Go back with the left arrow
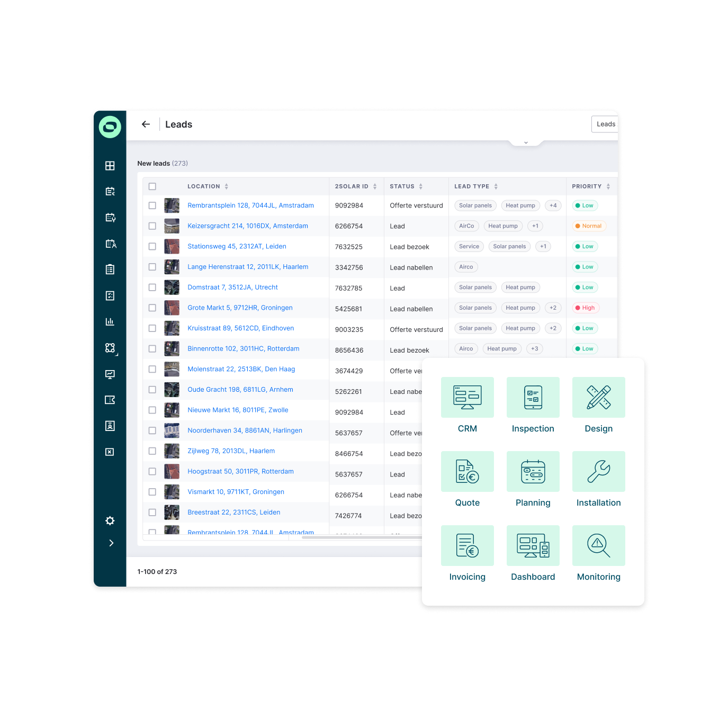The width and height of the screenshot is (728, 728). (146, 124)
